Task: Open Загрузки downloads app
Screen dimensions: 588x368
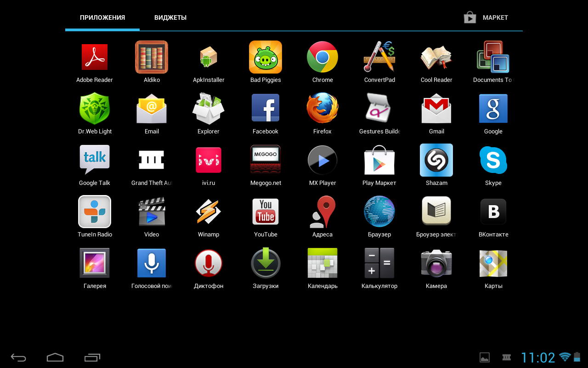Action: (266, 263)
